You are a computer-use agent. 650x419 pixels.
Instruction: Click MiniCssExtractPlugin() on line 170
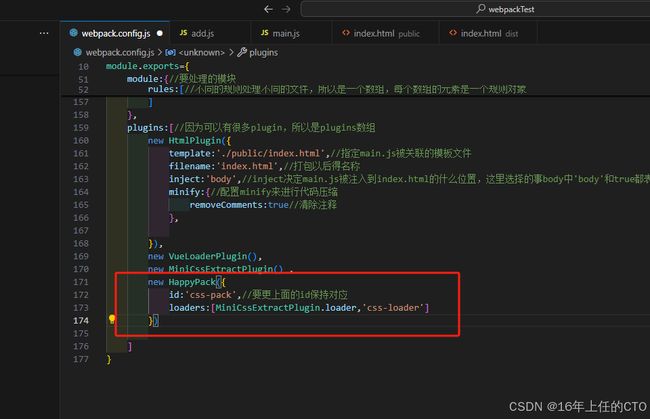coord(226,269)
